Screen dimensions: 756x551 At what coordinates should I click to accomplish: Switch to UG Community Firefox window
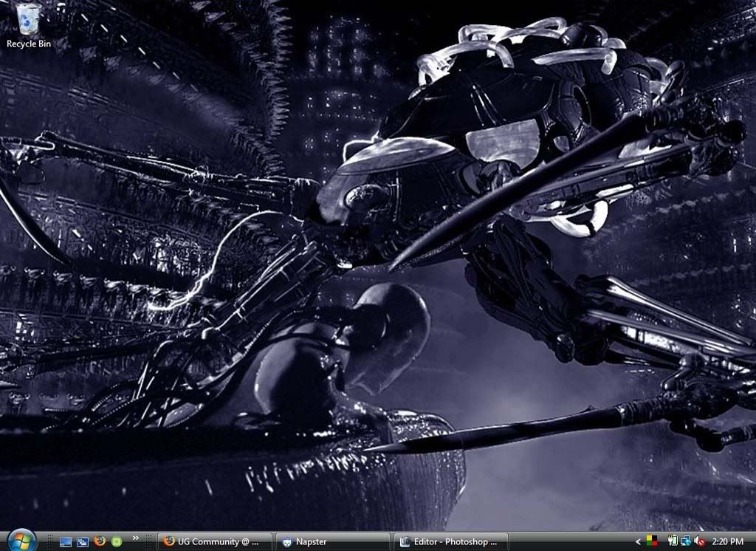(216, 542)
